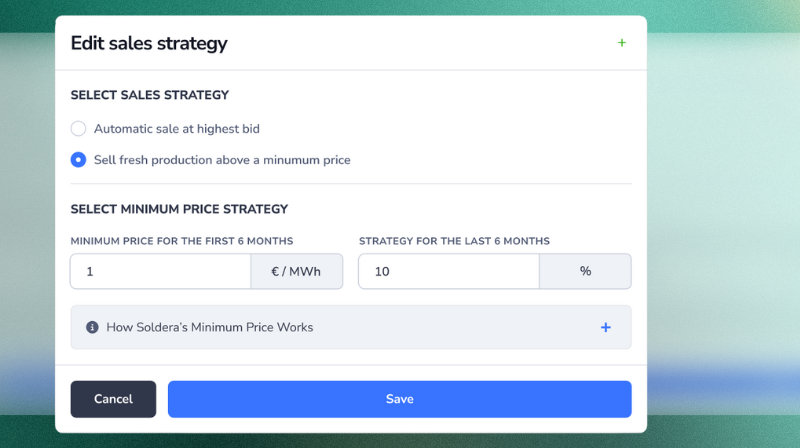Click the 'Select Sales Strategy' section heading
Image resolution: width=800 pixels, height=448 pixels.
[x=150, y=95]
